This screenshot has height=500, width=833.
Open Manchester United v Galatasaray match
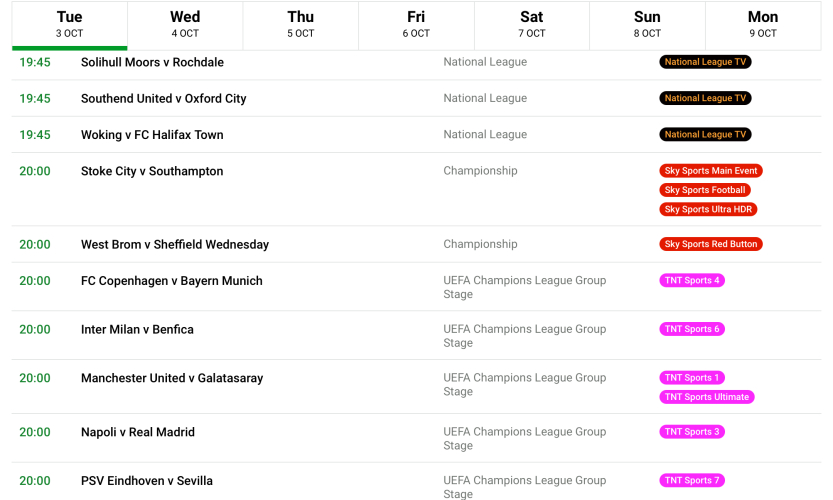pos(172,378)
